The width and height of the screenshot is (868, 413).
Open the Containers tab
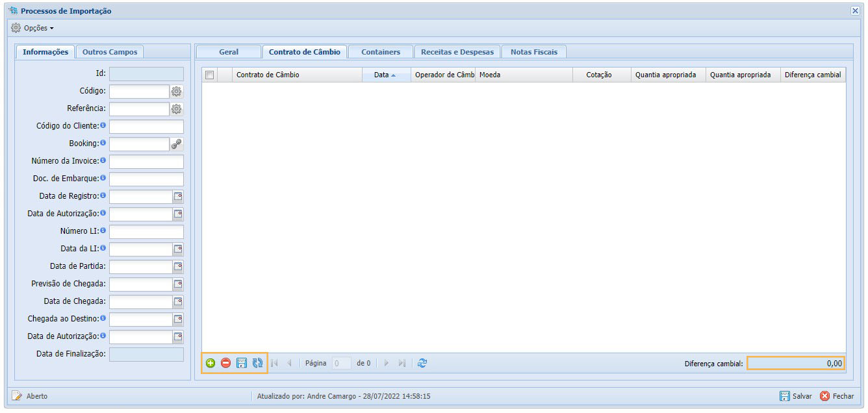[x=381, y=52]
